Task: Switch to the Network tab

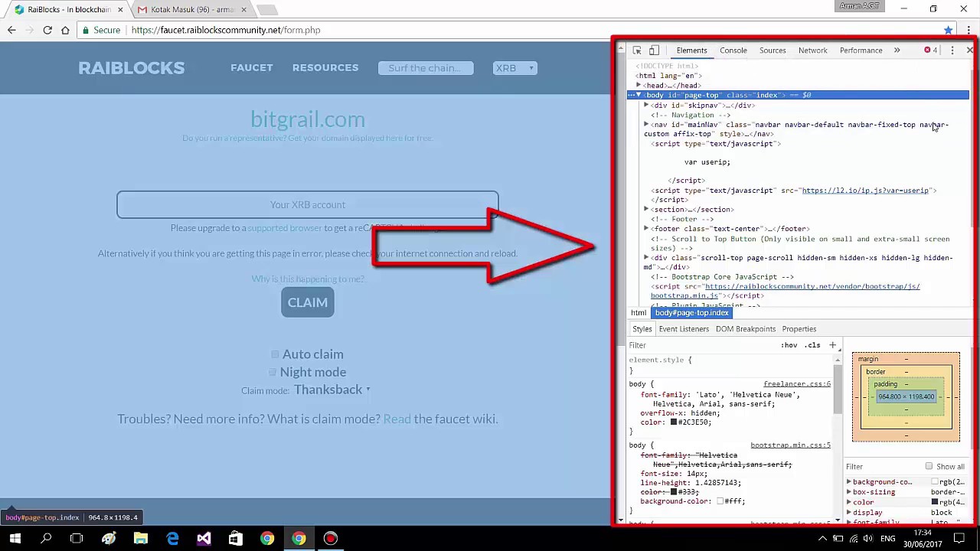Action: (812, 51)
